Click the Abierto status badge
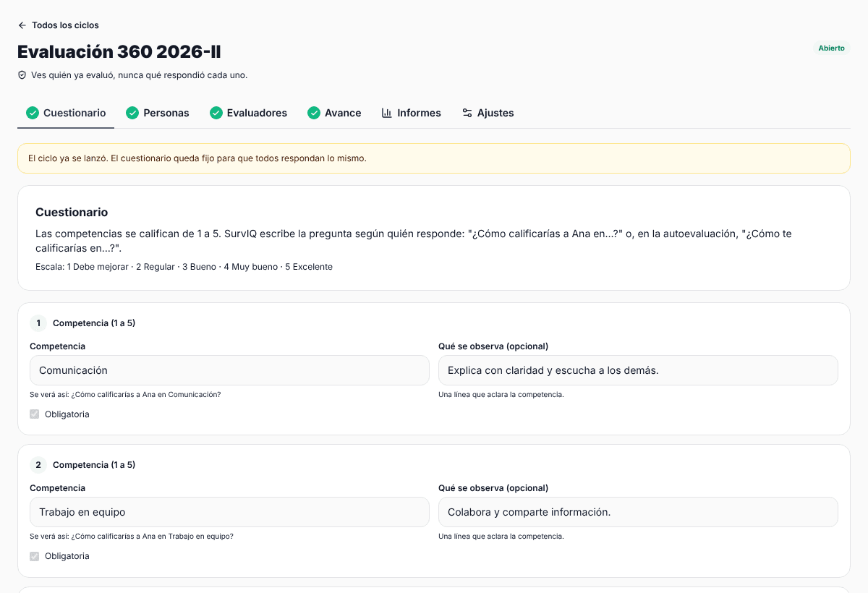Screen dimensions: 868x593 (831, 48)
